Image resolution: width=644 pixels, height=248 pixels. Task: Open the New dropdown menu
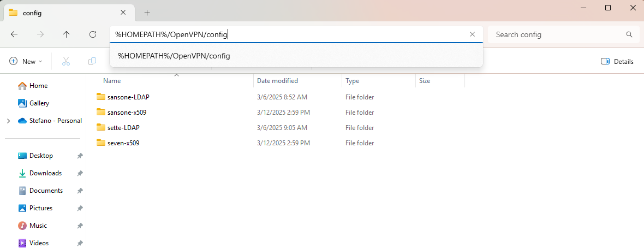26,61
